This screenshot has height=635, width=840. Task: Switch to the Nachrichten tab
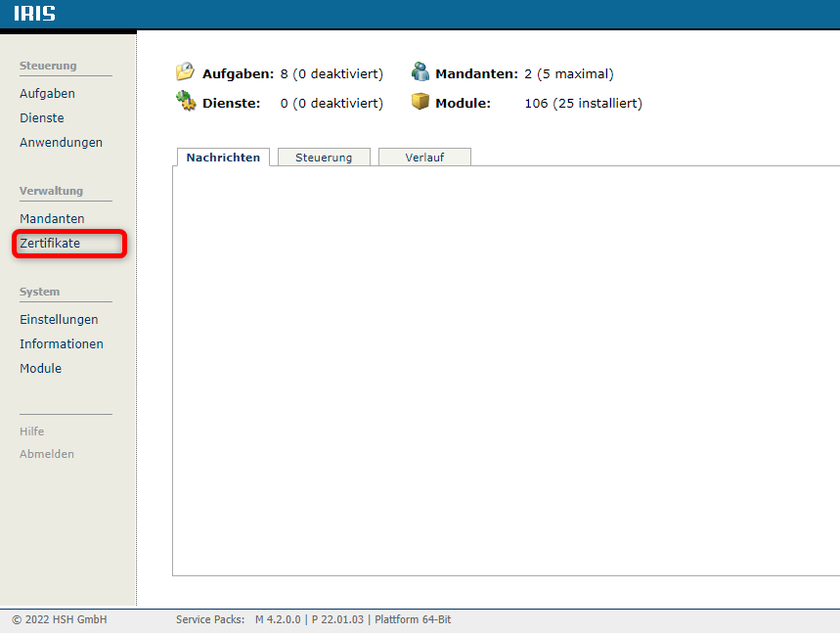click(223, 158)
